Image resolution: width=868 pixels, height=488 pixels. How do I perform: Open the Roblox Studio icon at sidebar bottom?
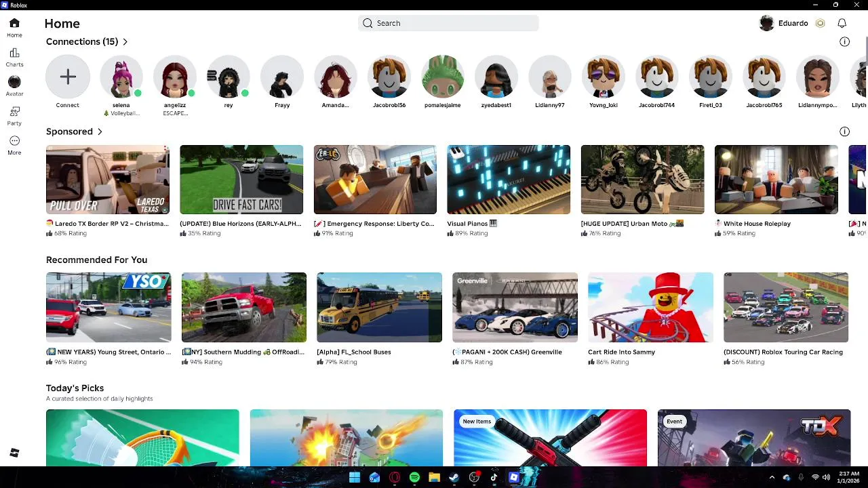point(14,453)
